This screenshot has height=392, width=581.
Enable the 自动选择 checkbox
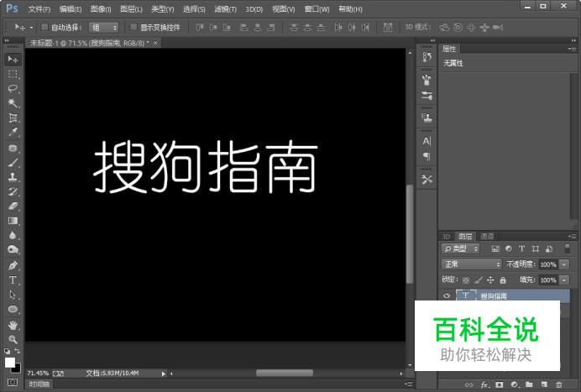click(44, 27)
